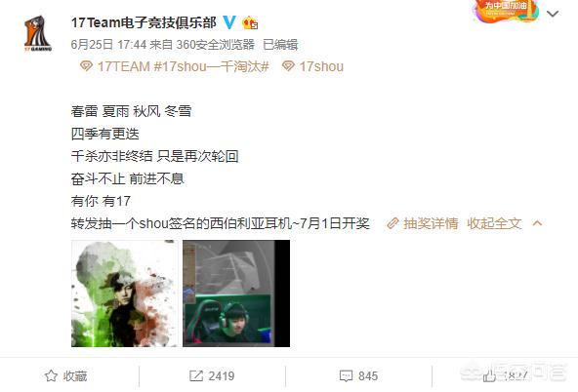Open the gamer with headset thumbnail
Image resolution: width=578 pixels, height=392 pixels.
236,294
